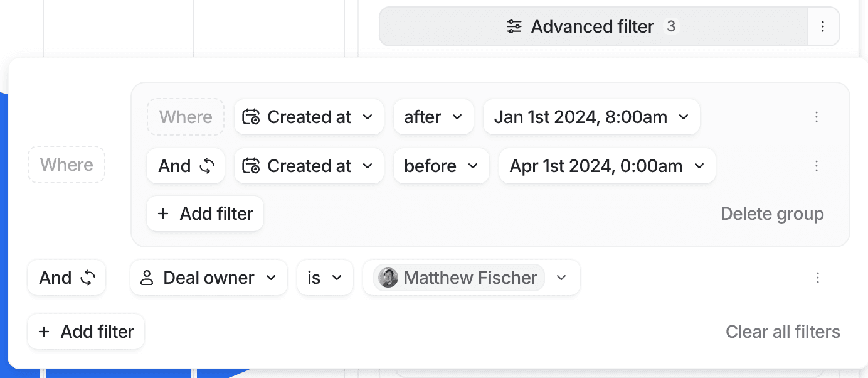Open Advanced filter three-dot options menu
The height and width of the screenshot is (378, 868).
click(823, 26)
